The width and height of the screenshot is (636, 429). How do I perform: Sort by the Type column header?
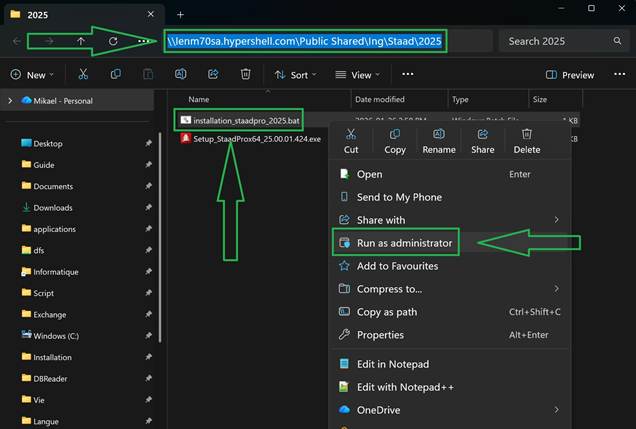click(460, 99)
